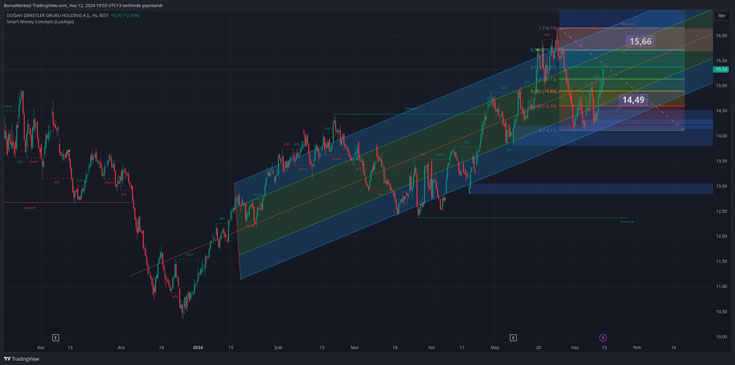Click the Tem month label on time axis
This screenshot has width=735, height=365.
(637, 348)
